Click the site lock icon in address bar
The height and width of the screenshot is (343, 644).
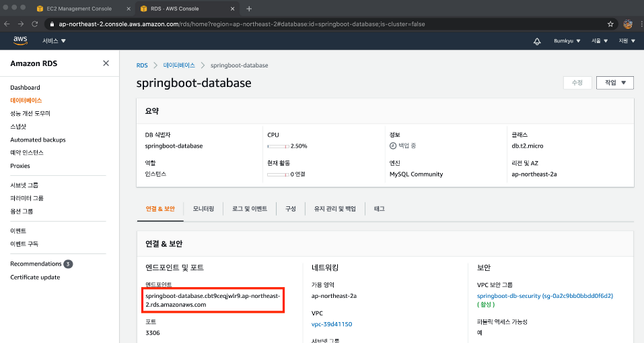point(52,24)
